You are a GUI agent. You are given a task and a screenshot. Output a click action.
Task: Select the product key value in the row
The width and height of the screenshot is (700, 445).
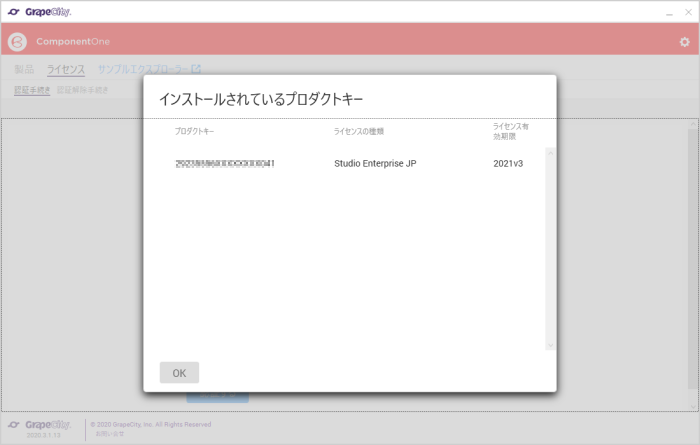click(225, 163)
